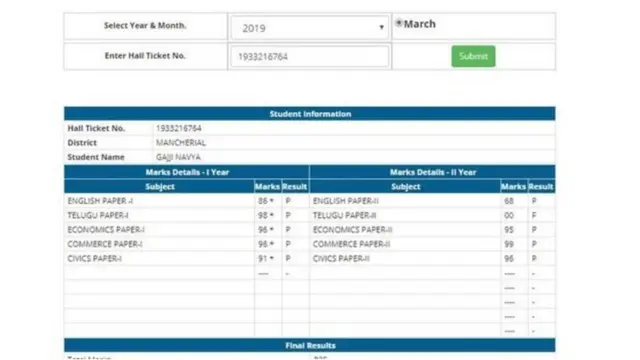
Task: Select hall ticket value 1933216764 in Student Information
Action: 179,128
